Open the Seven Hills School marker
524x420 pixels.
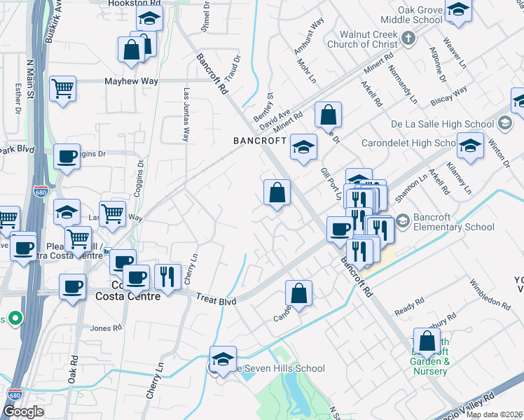pyautogui.click(x=223, y=360)
